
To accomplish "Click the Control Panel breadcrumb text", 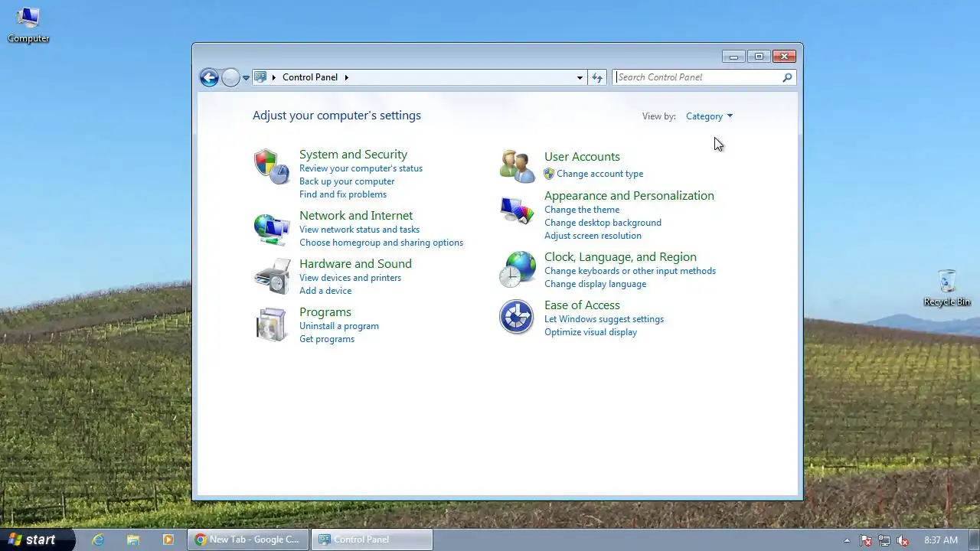I will [310, 77].
